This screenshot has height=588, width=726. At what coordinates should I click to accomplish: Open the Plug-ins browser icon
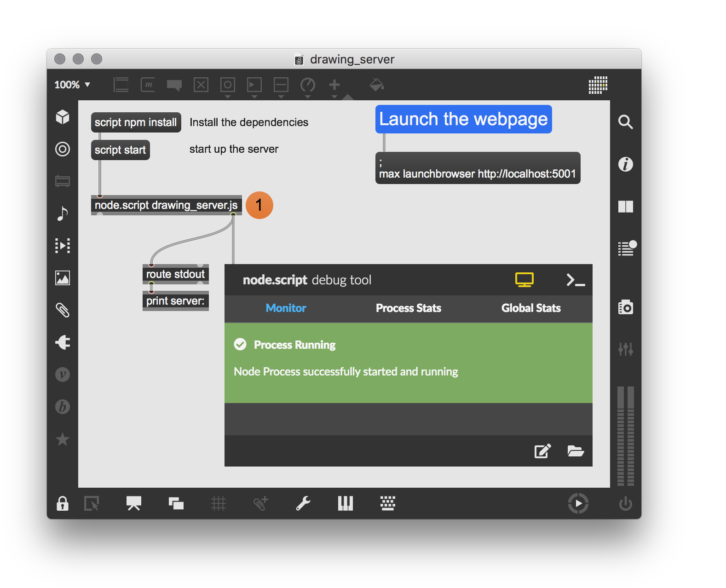click(63, 342)
